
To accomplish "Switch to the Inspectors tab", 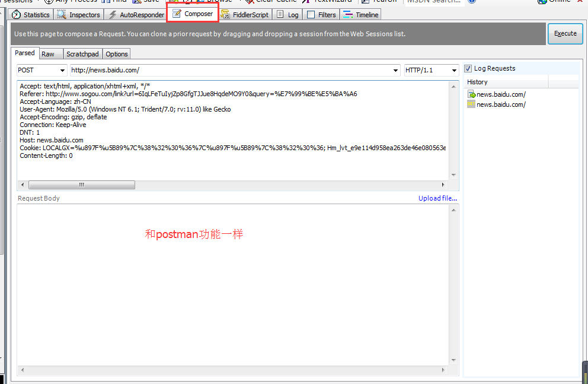I will pos(78,15).
